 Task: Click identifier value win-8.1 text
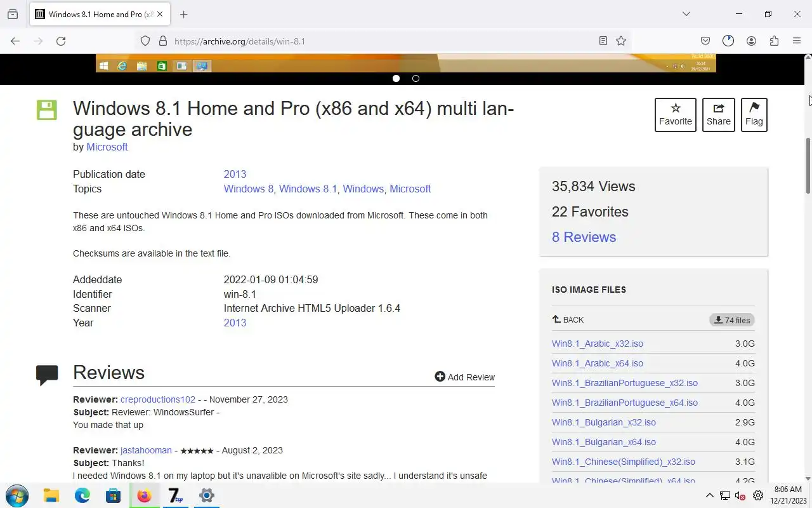coord(240,294)
